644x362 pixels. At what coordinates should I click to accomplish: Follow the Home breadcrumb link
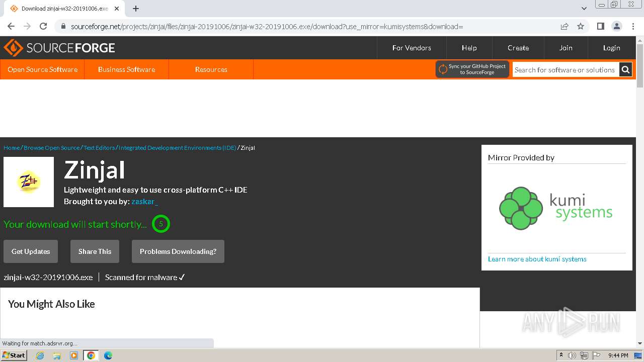pyautogui.click(x=12, y=148)
